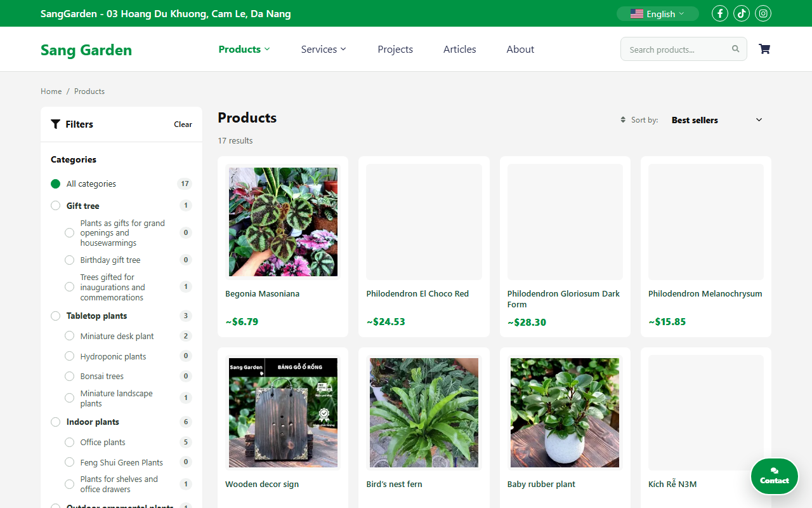Screen dimensions: 812x508
Task: Open the shopping cart
Action: coord(764,49)
